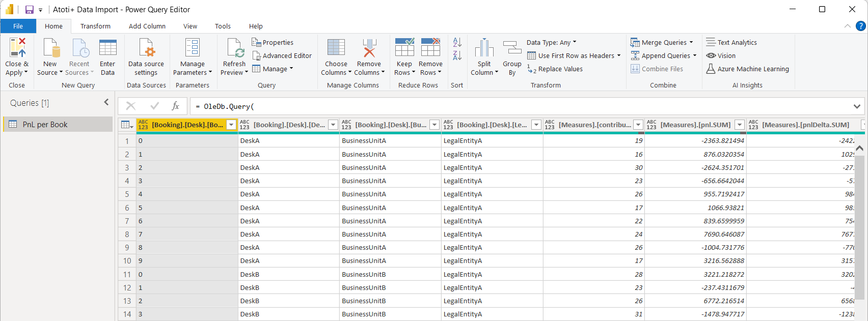This screenshot has height=321, width=868.
Task: Click the Remove Columns icon
Action: click(369, 48)
